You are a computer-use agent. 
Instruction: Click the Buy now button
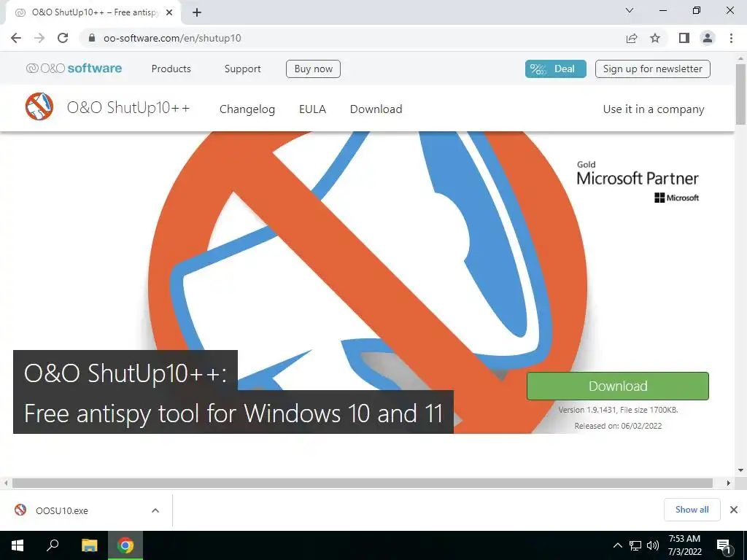(313, 69)
